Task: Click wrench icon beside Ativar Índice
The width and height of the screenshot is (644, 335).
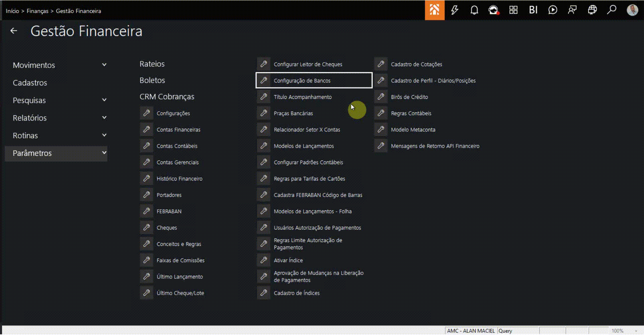Action: click(x=264, y=260)
